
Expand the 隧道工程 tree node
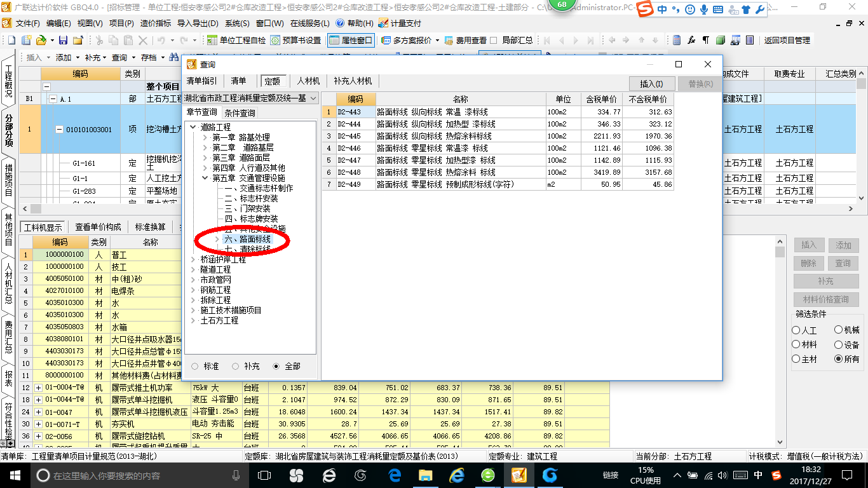pyautogui.click(x=193, y=269)
